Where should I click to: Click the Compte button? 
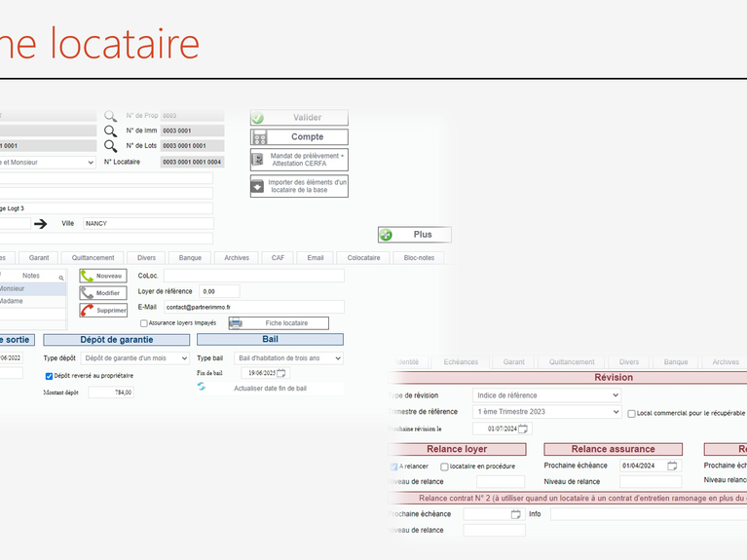(x=299, y=137)
